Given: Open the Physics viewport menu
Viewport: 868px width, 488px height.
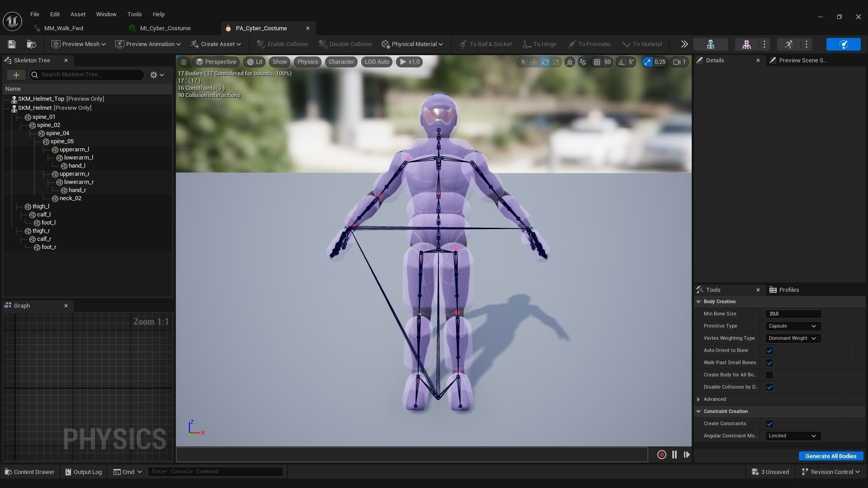Looking at the screenshot, I should tap(307, 62).
